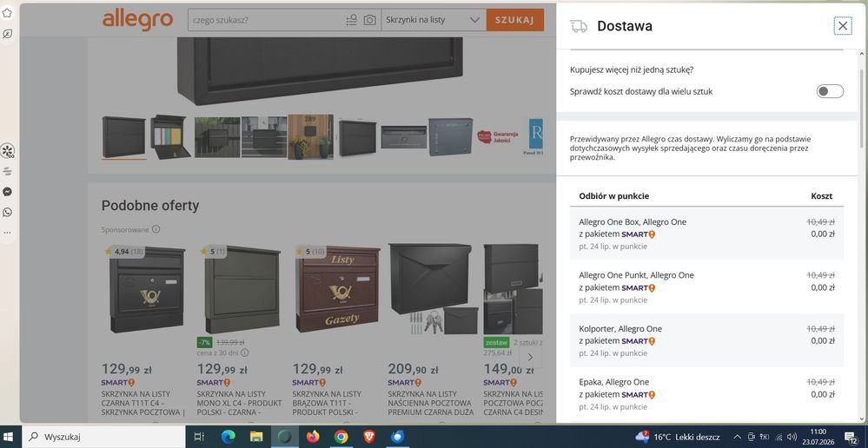Screen dimensions: 868x448
Task: Open the volume control in the tray
Action: coord(792,437)
